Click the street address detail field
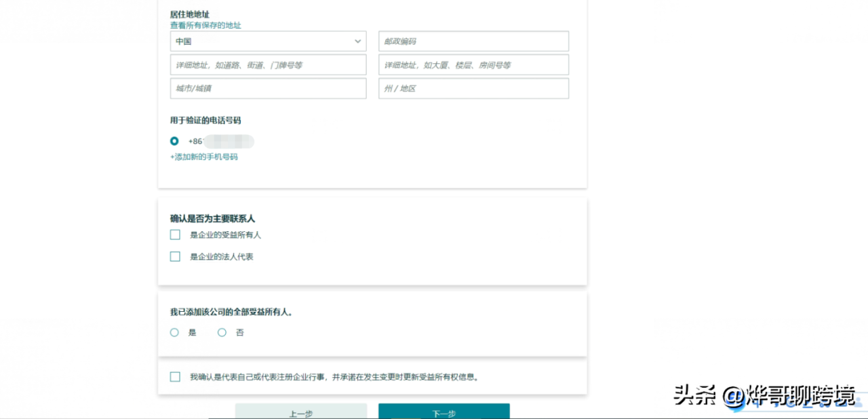This screenshot has width=868, height=419. [x=268, y=64]
